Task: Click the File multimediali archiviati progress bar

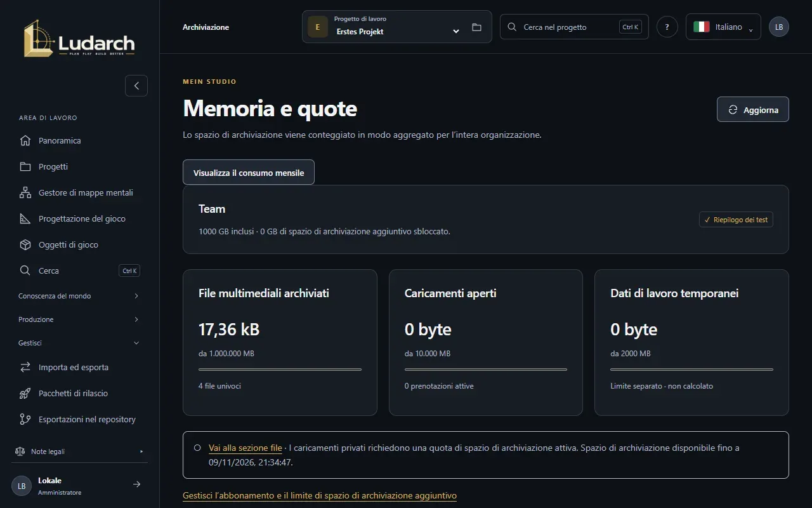Action: [280, 370]
